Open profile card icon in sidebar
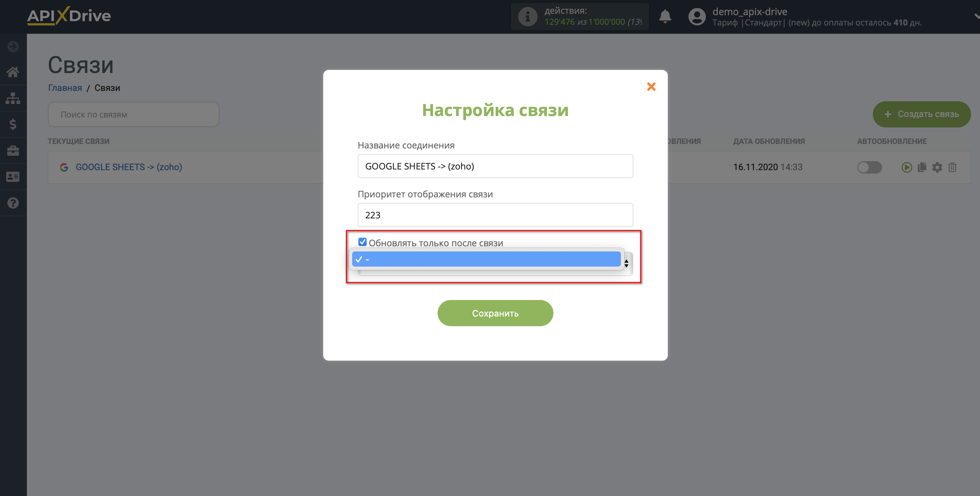The image size is (980, 496). click(13, 177)
